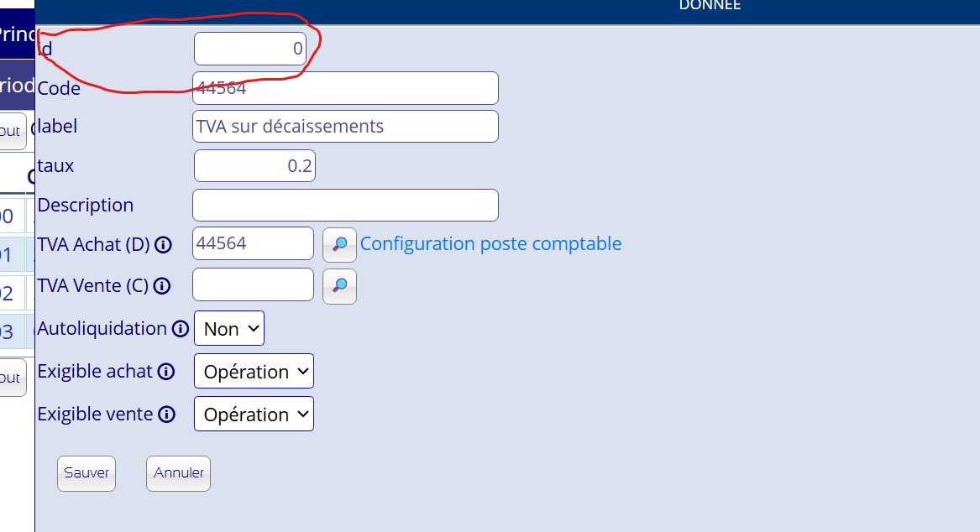Click the info icon beside TVA Vente (C)
The height and width of the screenshot is (532, 980).
coord(162,286)
